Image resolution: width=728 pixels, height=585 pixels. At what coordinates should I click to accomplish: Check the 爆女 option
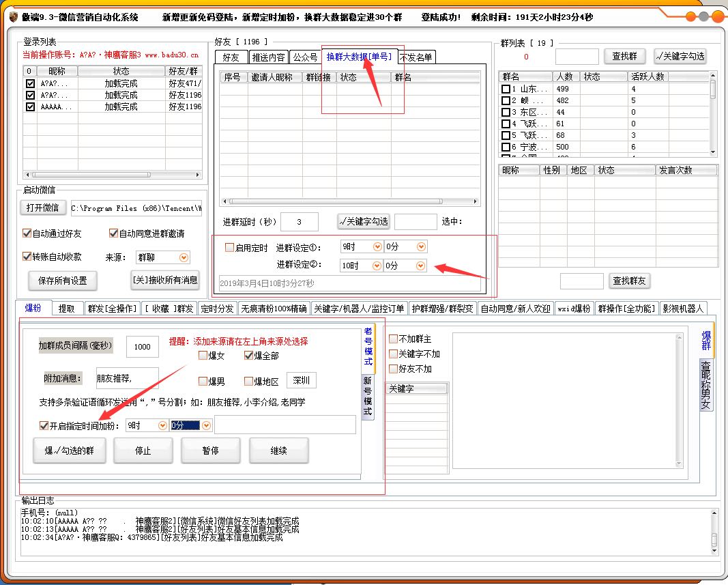coord(203,356)
